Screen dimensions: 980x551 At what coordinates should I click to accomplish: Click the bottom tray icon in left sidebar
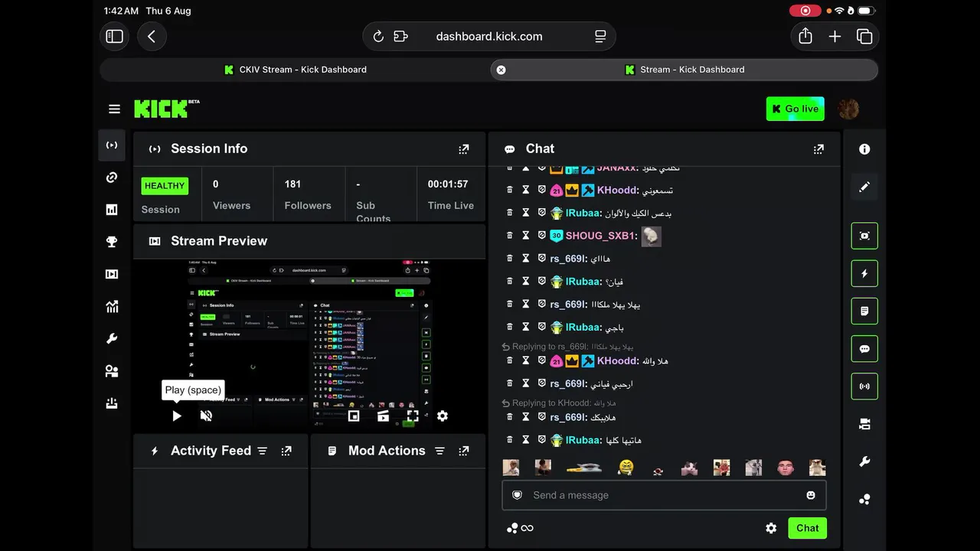(x=112, y=403)
